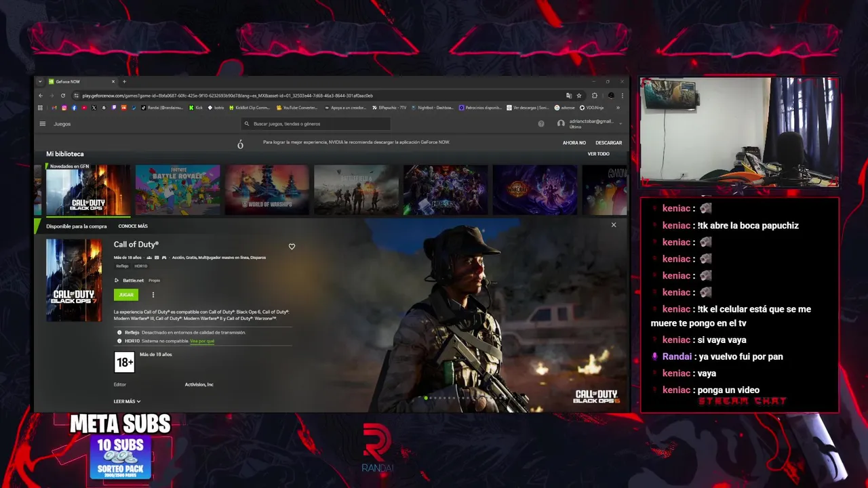This screenshot has width=868, height=488.
Task: Open the Facebook bookmark icon
Action: click(x=75, y=108)
